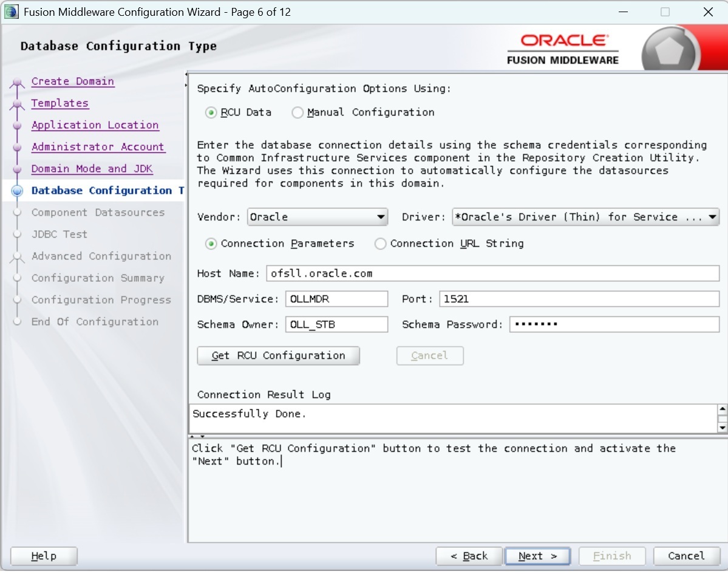Screen dimensions: 728x574
Task: Select the Manual Configuration radio option
Action: (x=297, y=112)
